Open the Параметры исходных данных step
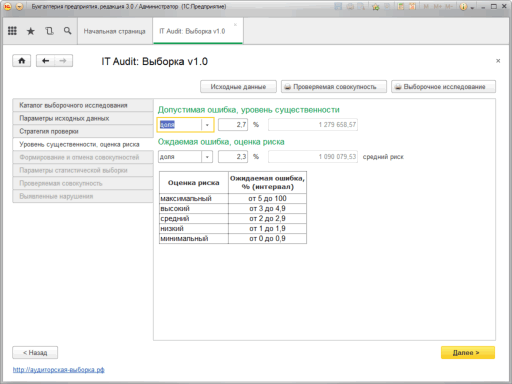 pyautogui.click(x=83, y=118)
